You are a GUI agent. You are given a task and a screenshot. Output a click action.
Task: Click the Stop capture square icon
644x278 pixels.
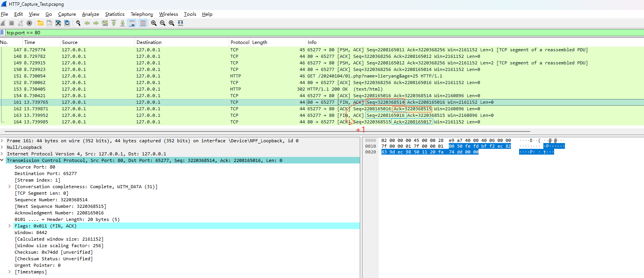(12, 23)
